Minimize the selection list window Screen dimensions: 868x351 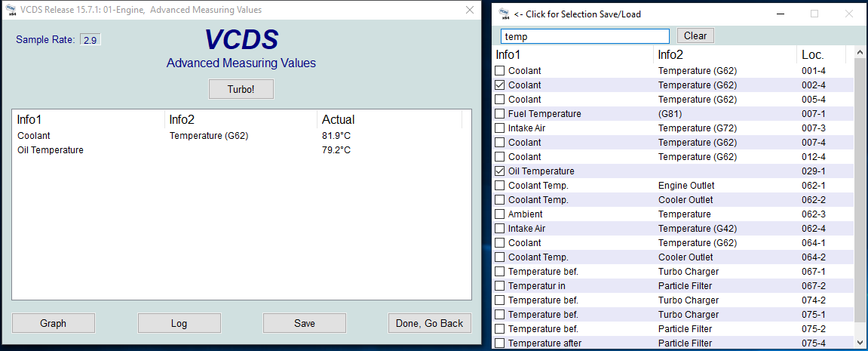[779, 14]
